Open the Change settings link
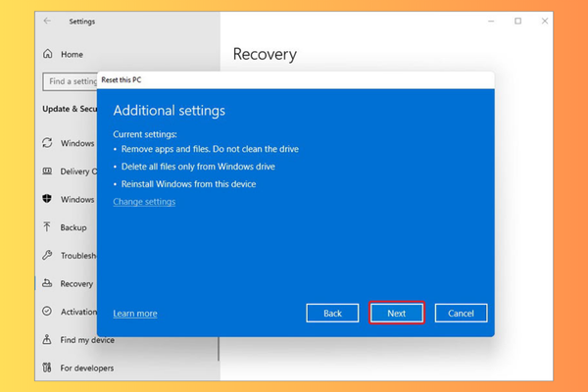 click(x=144, y=202)
